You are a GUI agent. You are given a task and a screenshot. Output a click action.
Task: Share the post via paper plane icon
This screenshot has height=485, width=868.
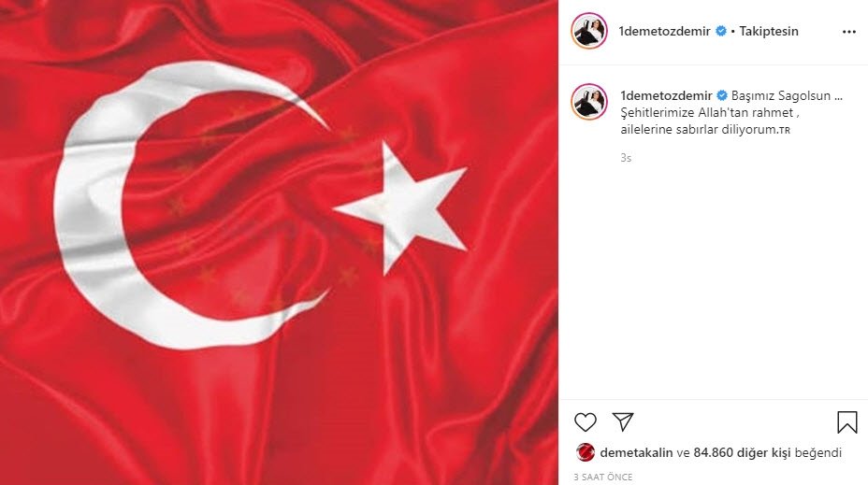(x=623, y=422)
